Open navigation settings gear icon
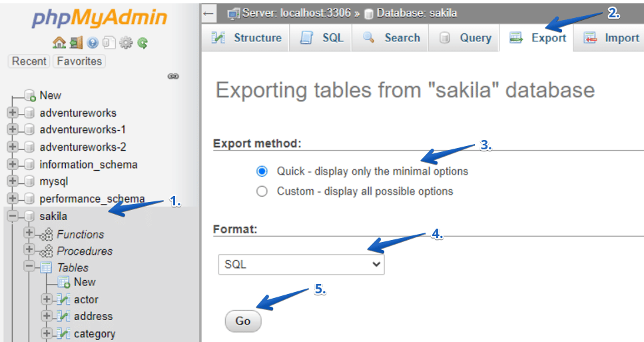644x342 pixels. point(126,43)
